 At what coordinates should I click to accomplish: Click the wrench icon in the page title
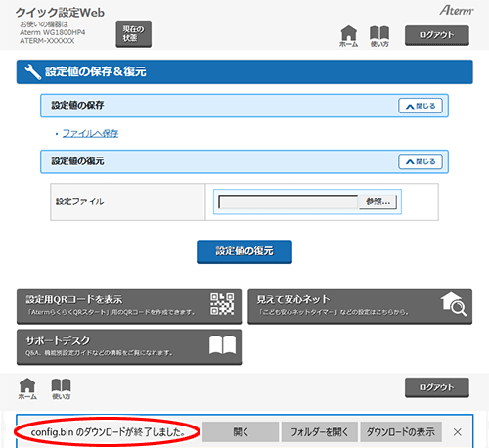[33, 71]
